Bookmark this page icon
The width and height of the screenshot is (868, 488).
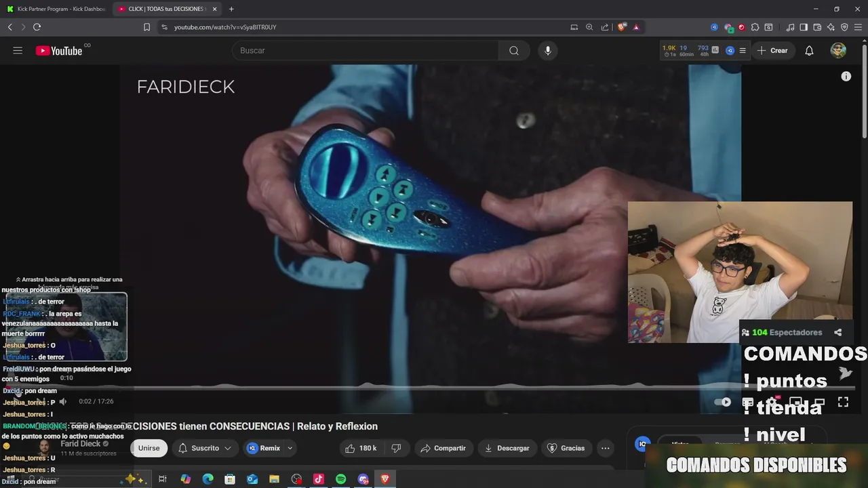146,27
